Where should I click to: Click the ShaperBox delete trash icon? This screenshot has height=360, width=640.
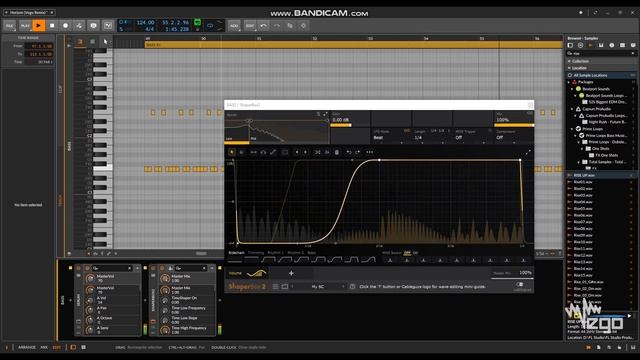click(337, 152)
